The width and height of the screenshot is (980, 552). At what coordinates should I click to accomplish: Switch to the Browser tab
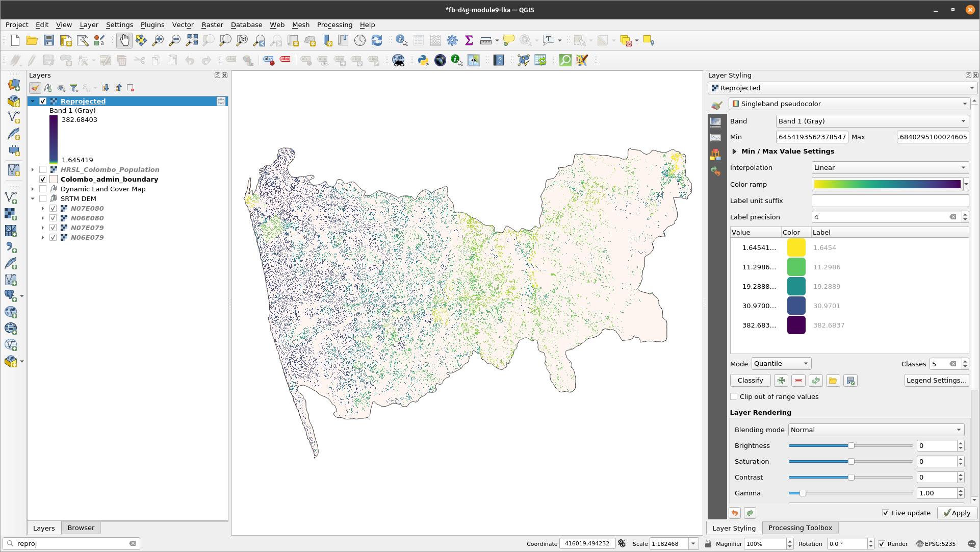coord(81,528)
